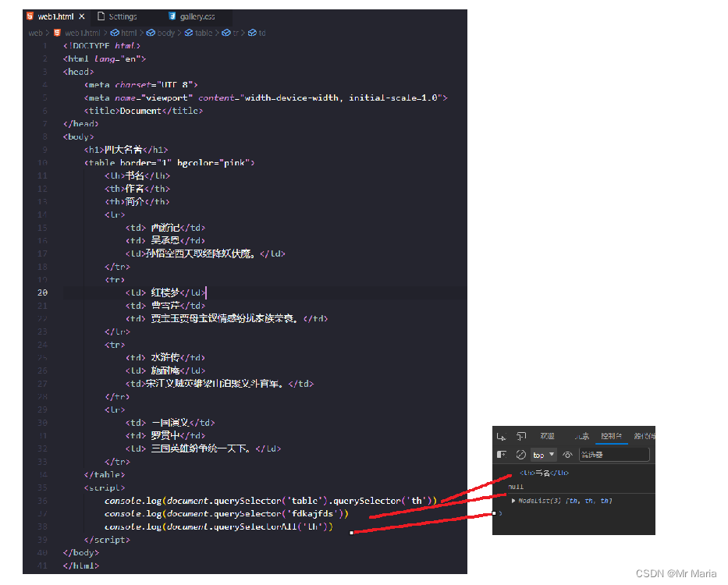The width and height of the screenshot is (728, 585).
Task: Click the 'null' console output line
Action: coord(516,487)
